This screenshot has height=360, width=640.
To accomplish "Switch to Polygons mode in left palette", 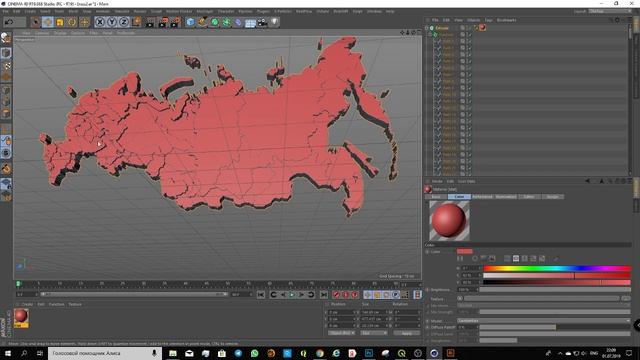I will (x=6, y=113).
